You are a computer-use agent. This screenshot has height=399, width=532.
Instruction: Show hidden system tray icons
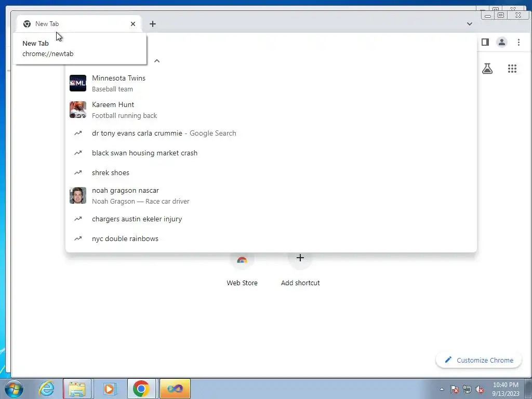click(442, 389)
